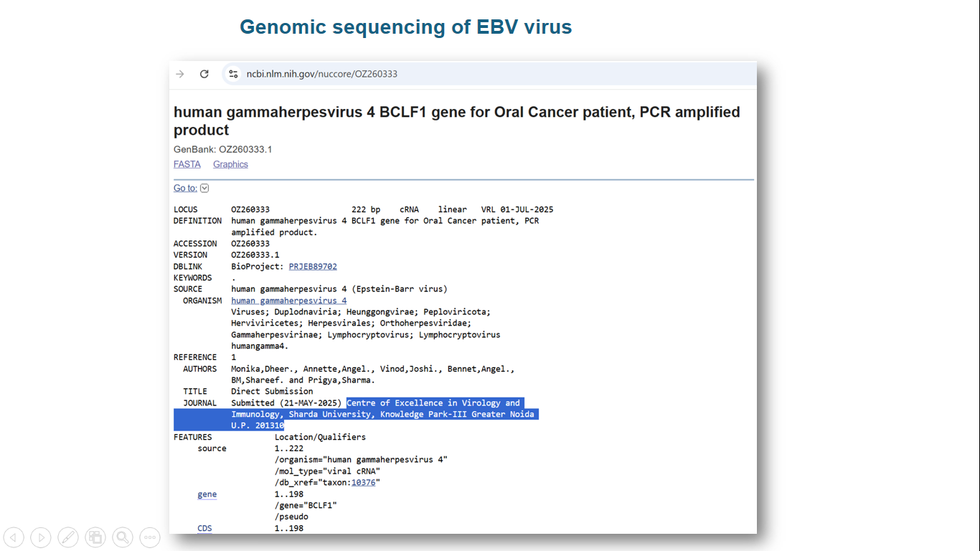Reload the NCBI page
980x551 pixels.
204,74
